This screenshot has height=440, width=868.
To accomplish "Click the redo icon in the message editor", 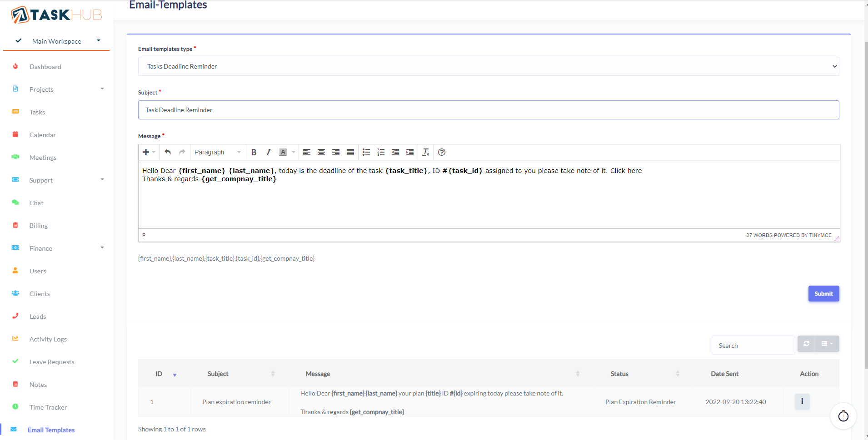I will point(181,152).
